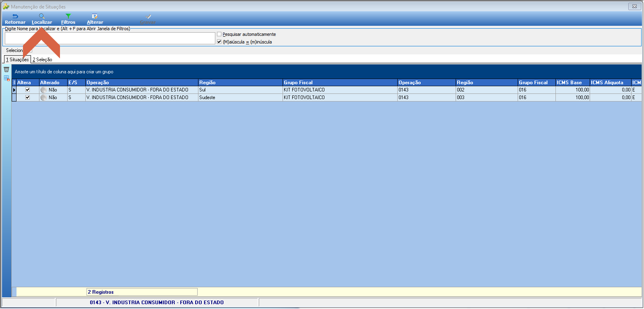The width and height of the screenshot is (644, 309).
Task: Select the Sudeste region cell
Action: (x=240, y=97)
